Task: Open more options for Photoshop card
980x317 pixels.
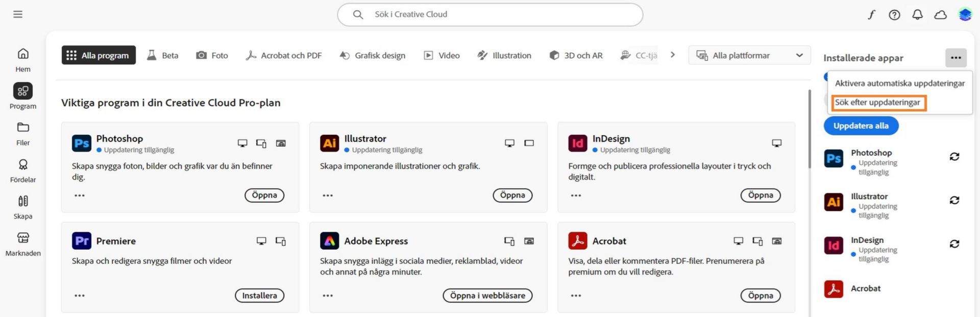Action: [80, 196]
